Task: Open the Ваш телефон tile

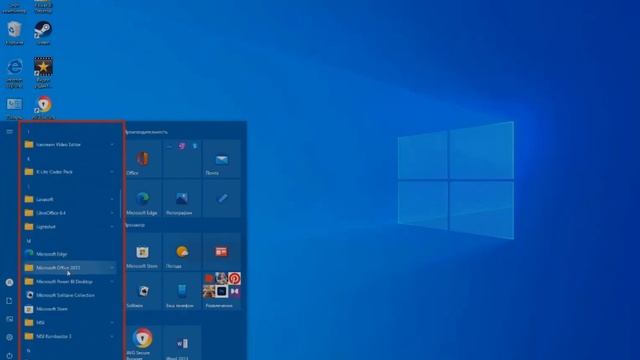Action: [182, 291]
